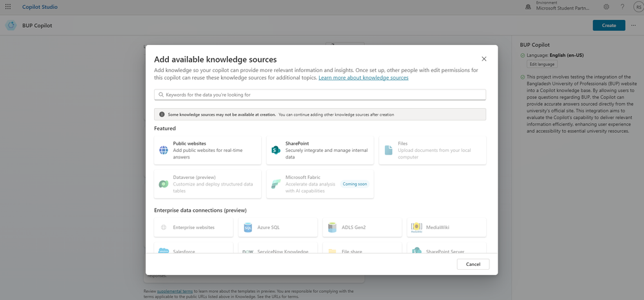Click the Salesforce cloud icon
This screenshot has height=300, width=644.
[x=164, y=251]
